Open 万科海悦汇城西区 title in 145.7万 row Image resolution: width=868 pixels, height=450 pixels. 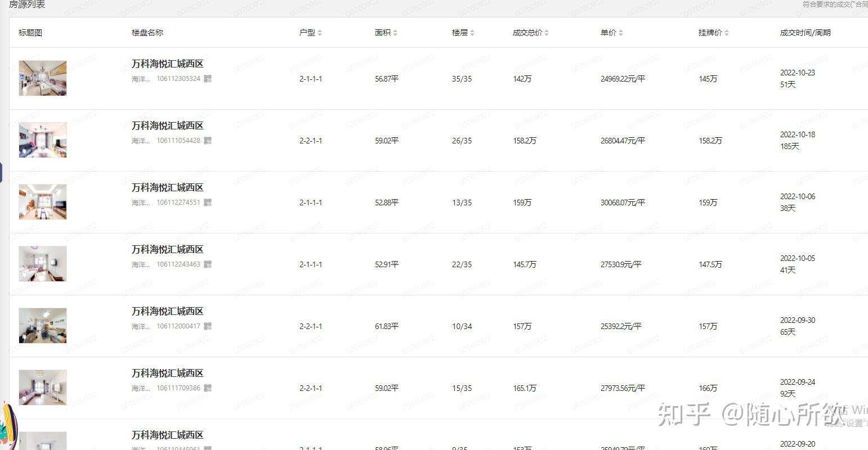[x=168, y=250]
